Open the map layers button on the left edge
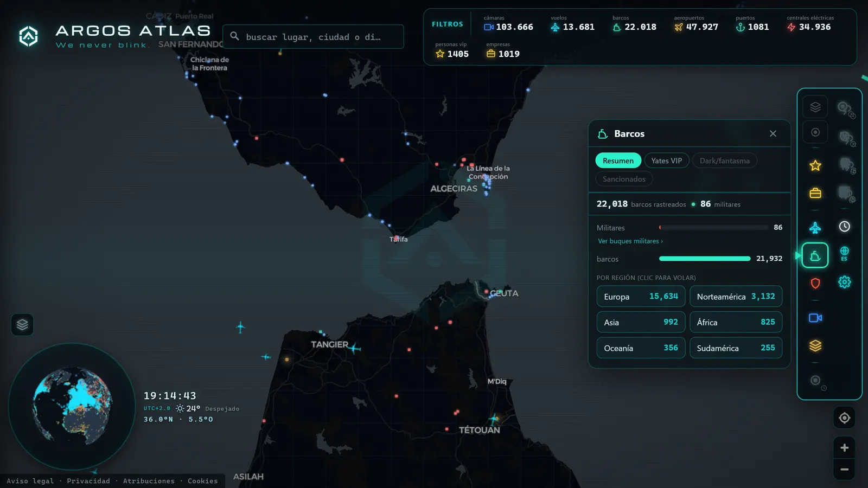Screen dimensions: 868x488 [x=22, y=324]
